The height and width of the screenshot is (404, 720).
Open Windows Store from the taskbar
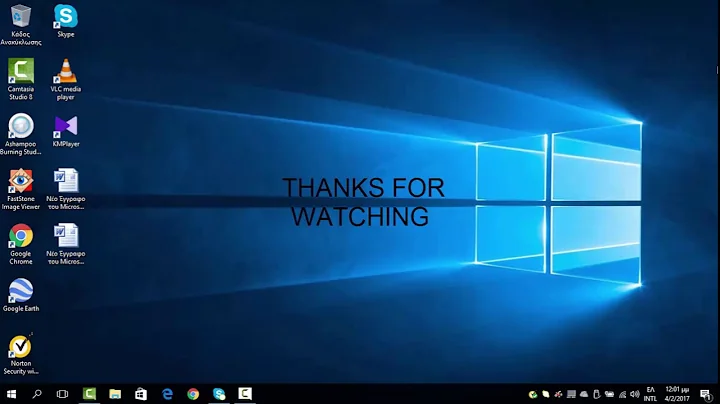(141, 394)
